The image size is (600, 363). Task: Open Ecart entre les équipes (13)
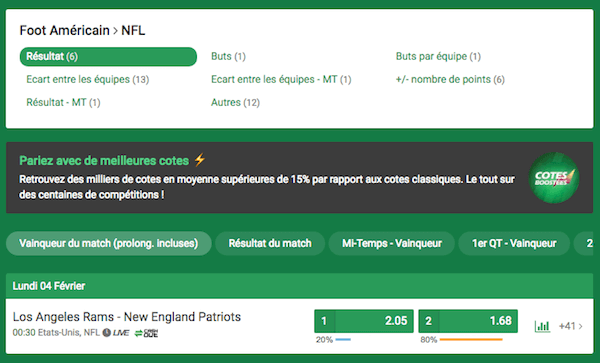point(88,79)
